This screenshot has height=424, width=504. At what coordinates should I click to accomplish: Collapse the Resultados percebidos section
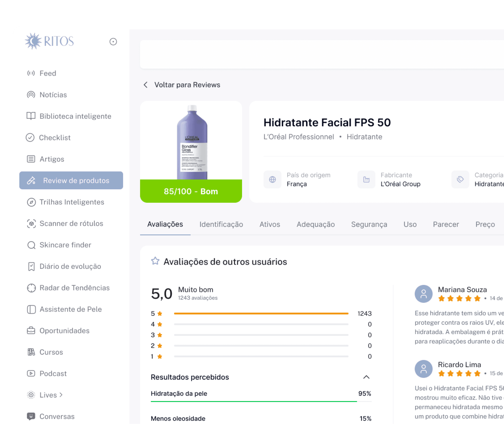pyautogui.click(x=366, y=377)
